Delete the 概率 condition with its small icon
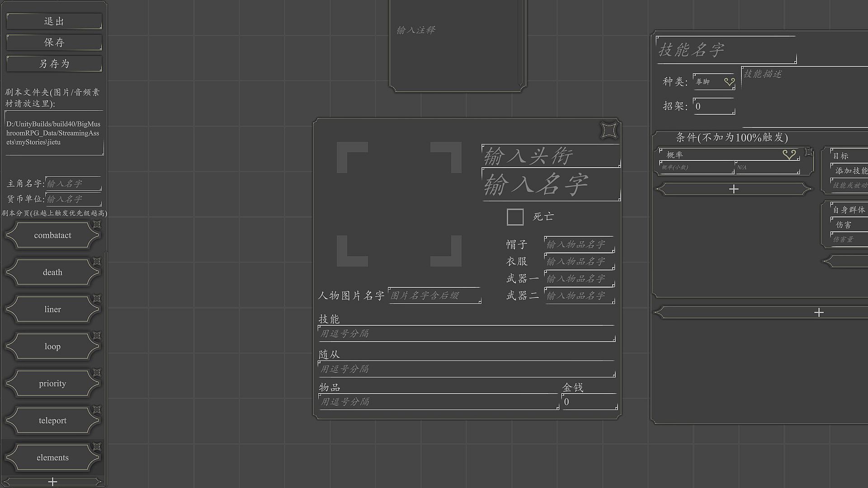The width and height of the screenshot is (868, 488). [808, 152]
